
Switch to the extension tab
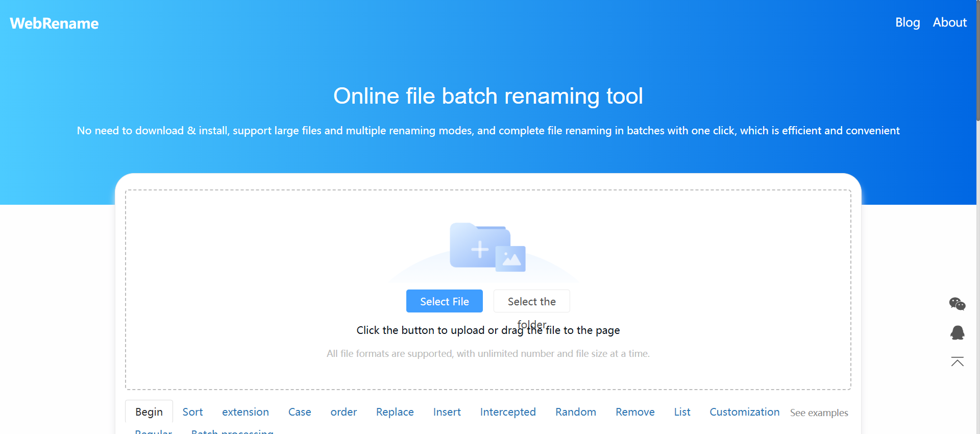coord(246,412)
